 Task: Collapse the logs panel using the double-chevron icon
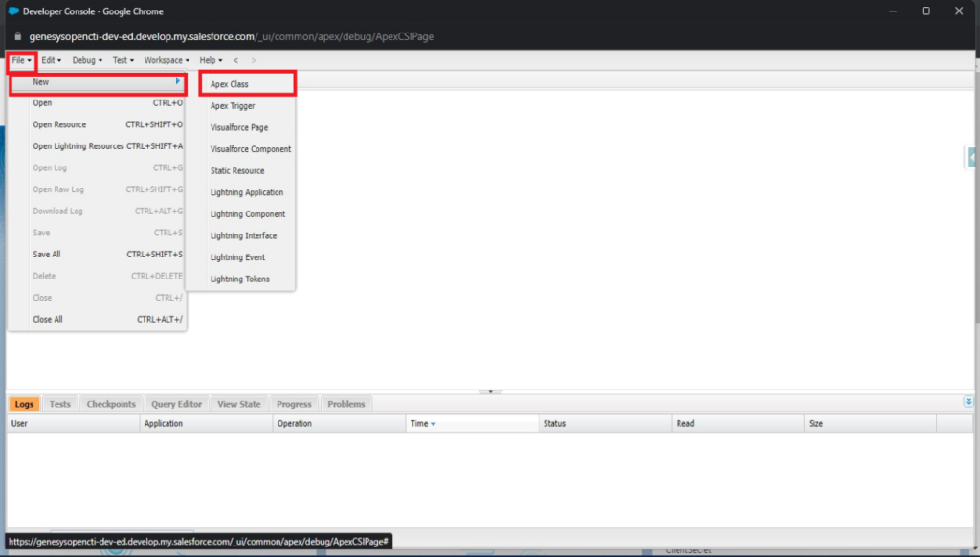(x=967, y=403)
